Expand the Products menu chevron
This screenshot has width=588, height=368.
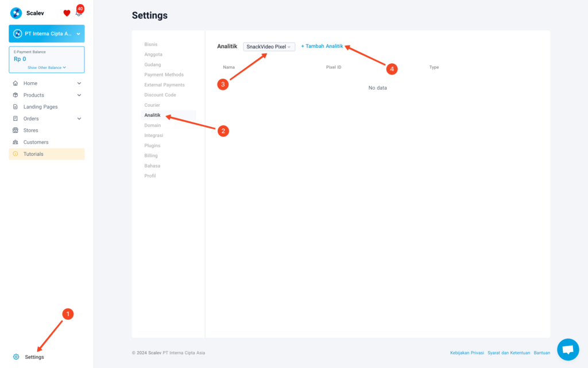point(79,95)
